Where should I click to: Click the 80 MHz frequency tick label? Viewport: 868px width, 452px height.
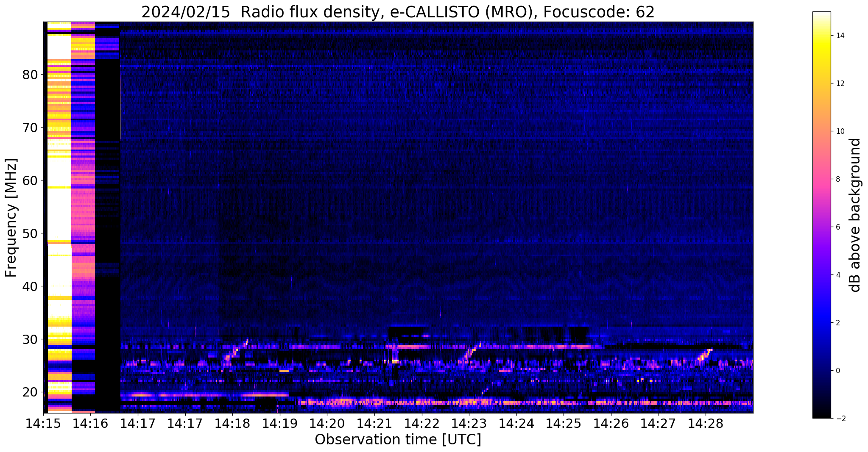30,75
